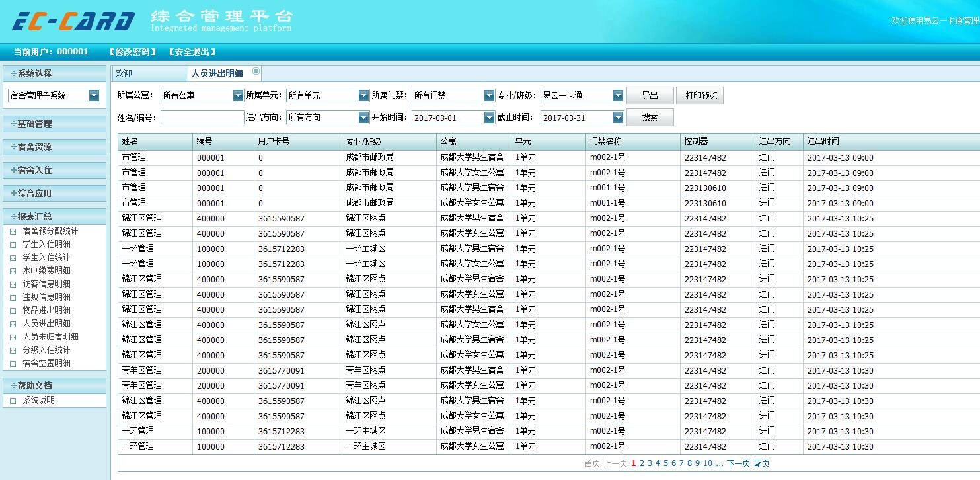The image size is (980, 480).
Task: Select the 人员进出明细 tab
Action: (x=217, y=73)
